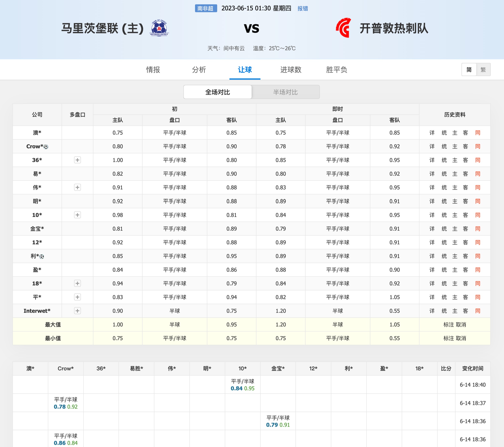Click the 1.05 live away odds for 平*
The width and height of the screenshot is (504, 447).
pos(395,297)
